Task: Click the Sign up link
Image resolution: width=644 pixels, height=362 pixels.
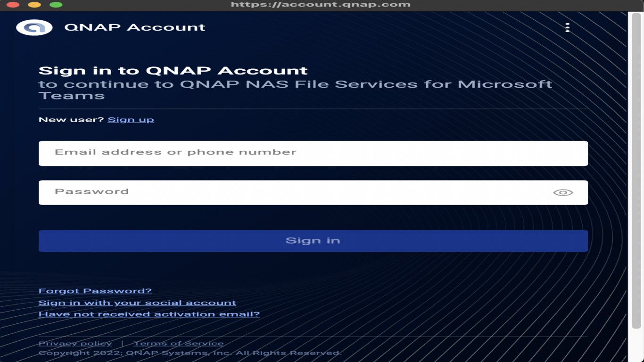Action: [131, 119]
